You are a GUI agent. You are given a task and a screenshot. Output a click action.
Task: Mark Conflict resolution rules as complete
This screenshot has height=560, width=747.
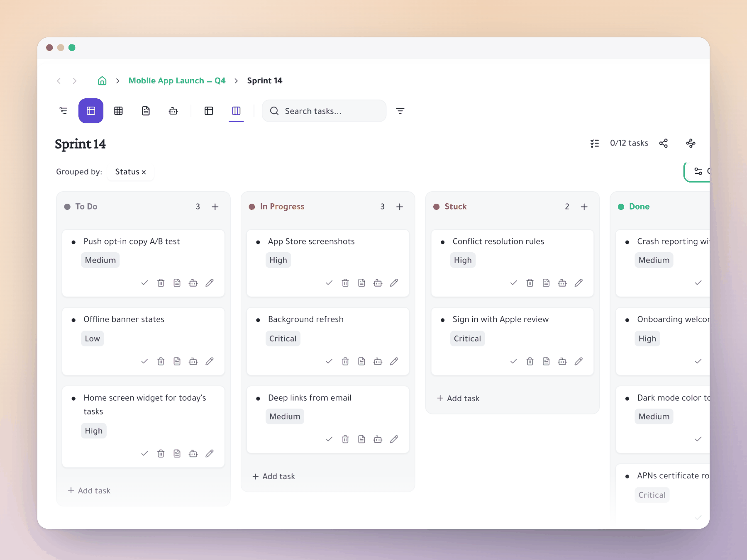pos(514,283)
